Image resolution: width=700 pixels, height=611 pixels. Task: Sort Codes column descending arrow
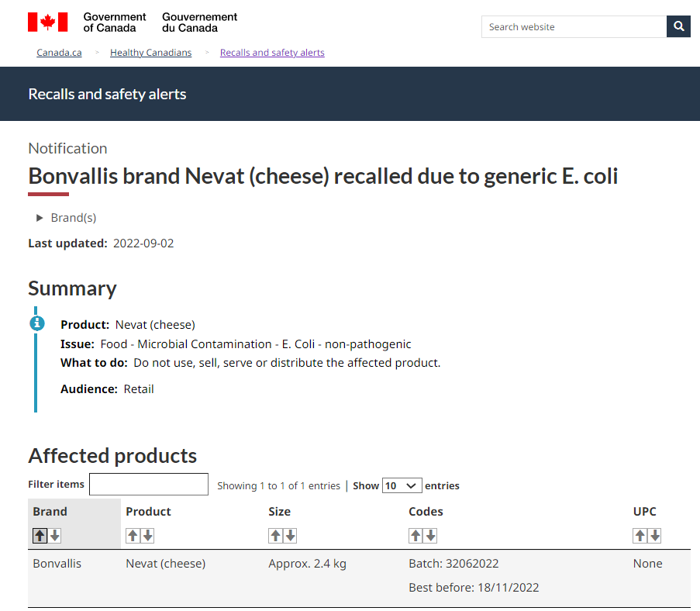pos(430,535)
